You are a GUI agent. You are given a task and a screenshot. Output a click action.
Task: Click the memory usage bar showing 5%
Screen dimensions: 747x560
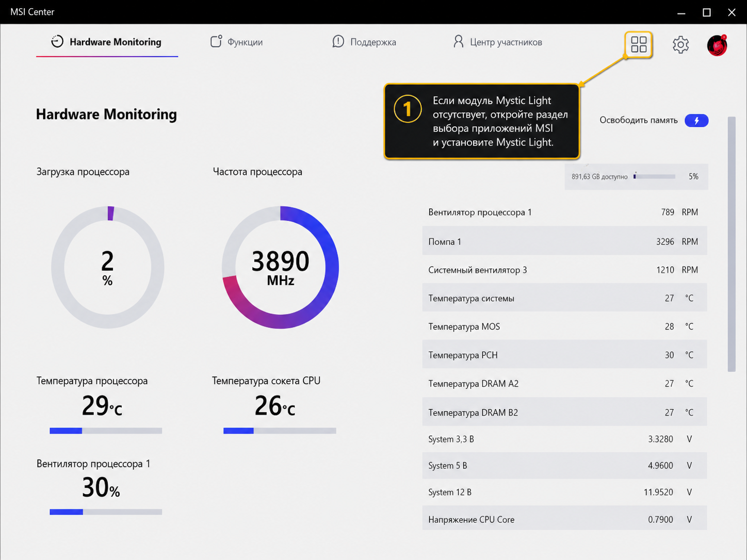(x=655, y=176)
